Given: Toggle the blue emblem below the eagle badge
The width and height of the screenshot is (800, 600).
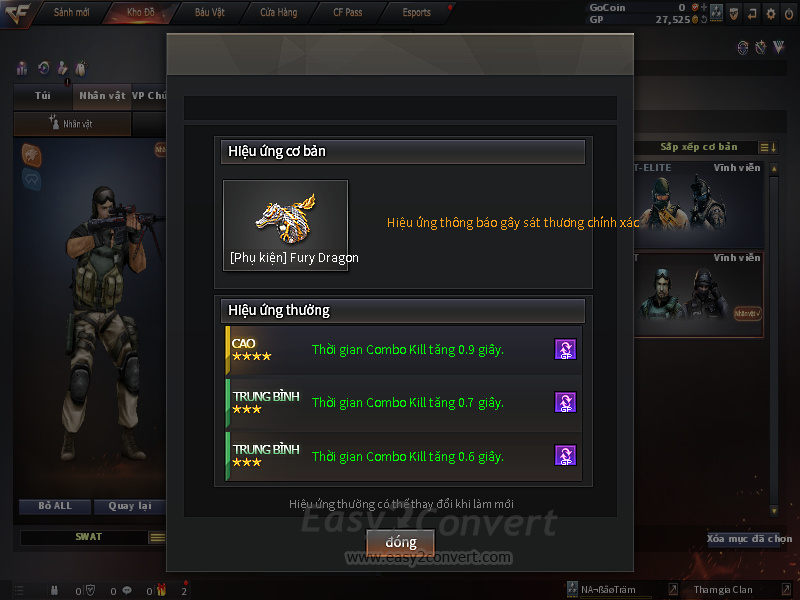Looking at the screenshot, I should tap(32, 180).
